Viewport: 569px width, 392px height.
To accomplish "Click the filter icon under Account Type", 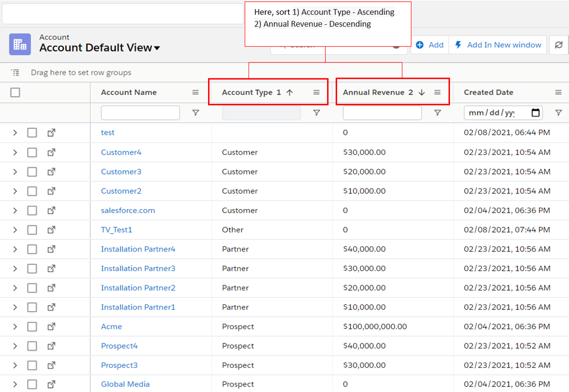I will point(316,113).
